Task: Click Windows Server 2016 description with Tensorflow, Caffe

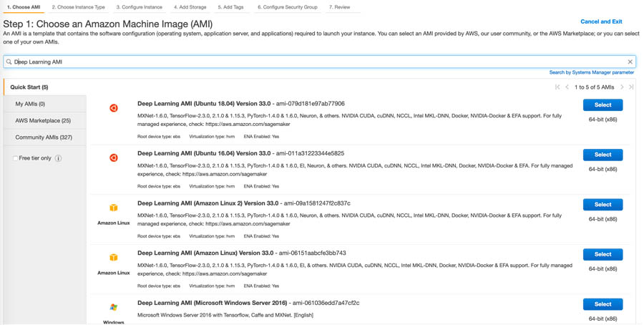Action: pos(225,315)
